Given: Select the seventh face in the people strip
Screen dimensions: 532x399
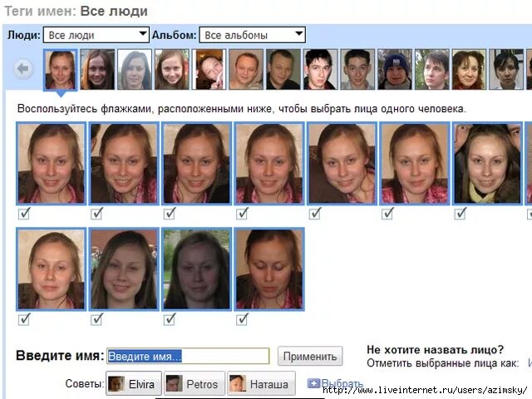Looking at the screenshot, I should (283, 70).
